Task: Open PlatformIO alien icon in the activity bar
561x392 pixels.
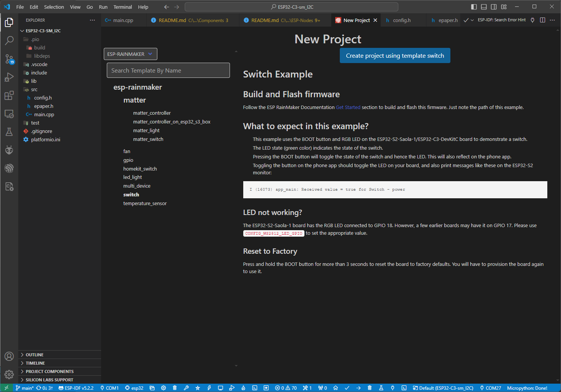Action: click(9, 150)
